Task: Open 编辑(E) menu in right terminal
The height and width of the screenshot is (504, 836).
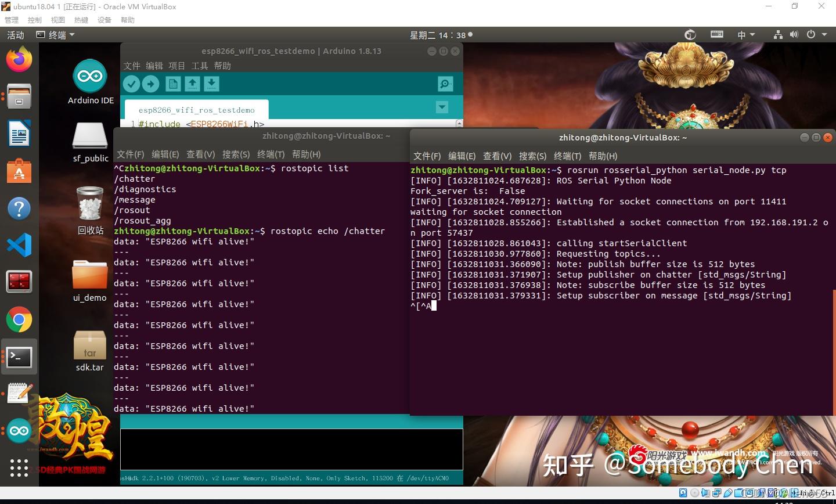Action: point(462,156)
